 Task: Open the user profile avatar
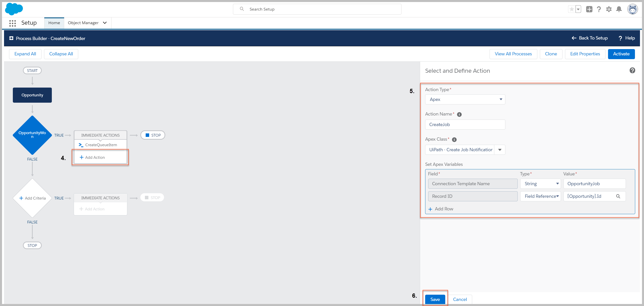click(632, 9)
